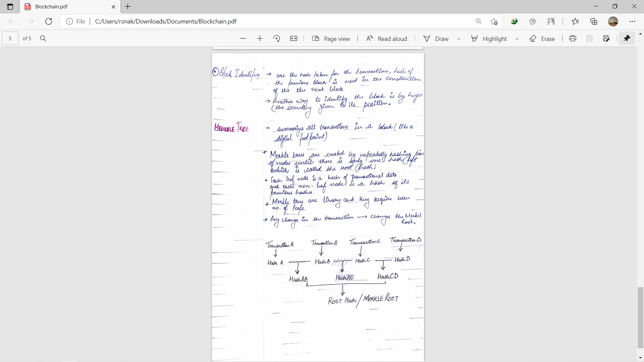
Task: Click the Rotate page icon
Action: [x=277, y=39]
